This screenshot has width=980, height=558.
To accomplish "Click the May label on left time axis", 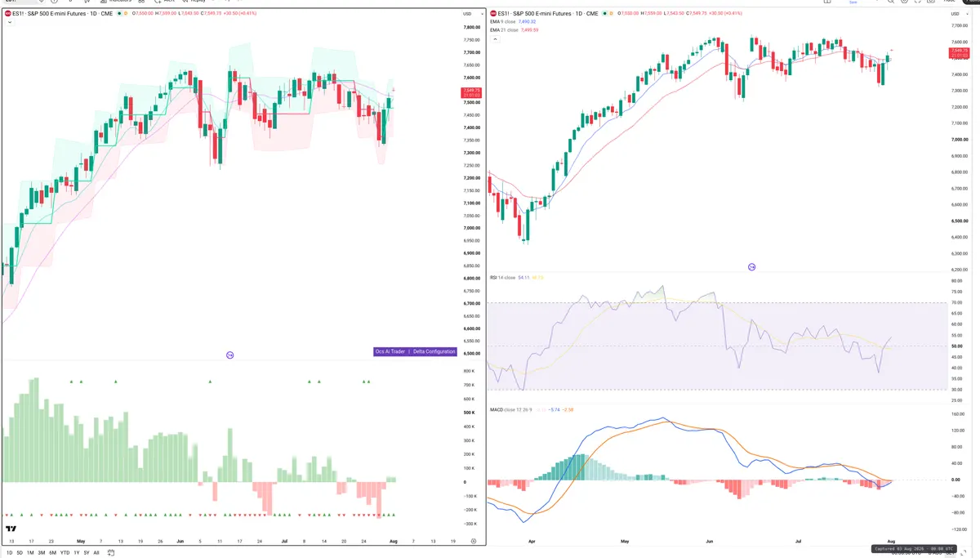I will pos(81,541).
